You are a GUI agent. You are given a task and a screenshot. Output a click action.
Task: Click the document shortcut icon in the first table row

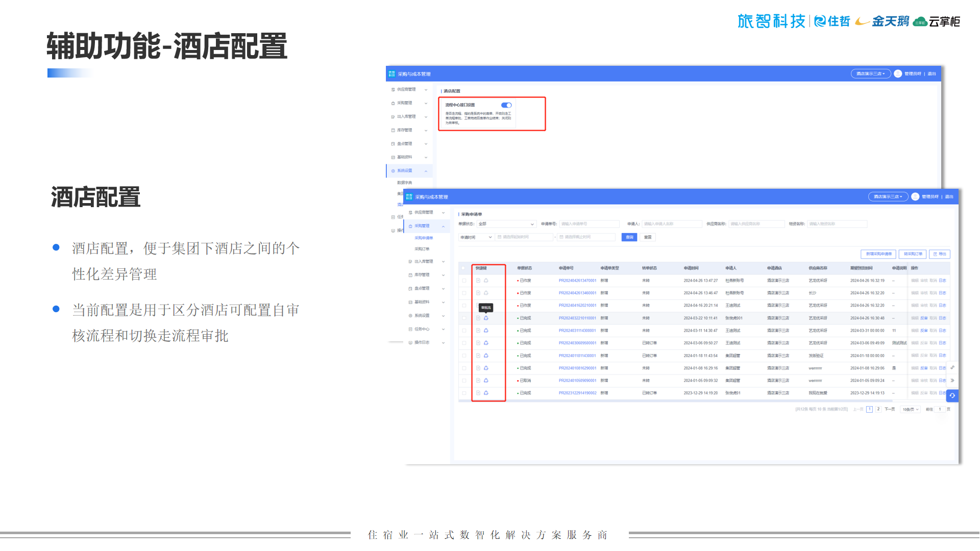478,281
